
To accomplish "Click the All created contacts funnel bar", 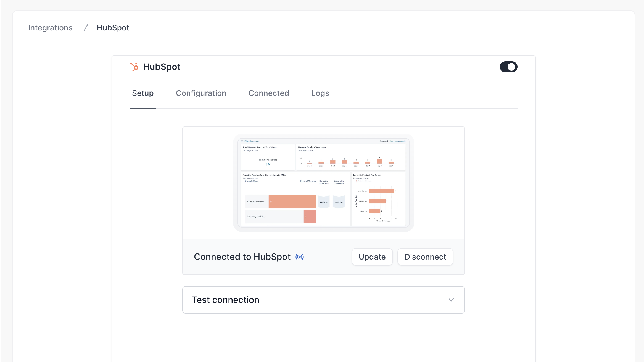I will click(291, 202).
